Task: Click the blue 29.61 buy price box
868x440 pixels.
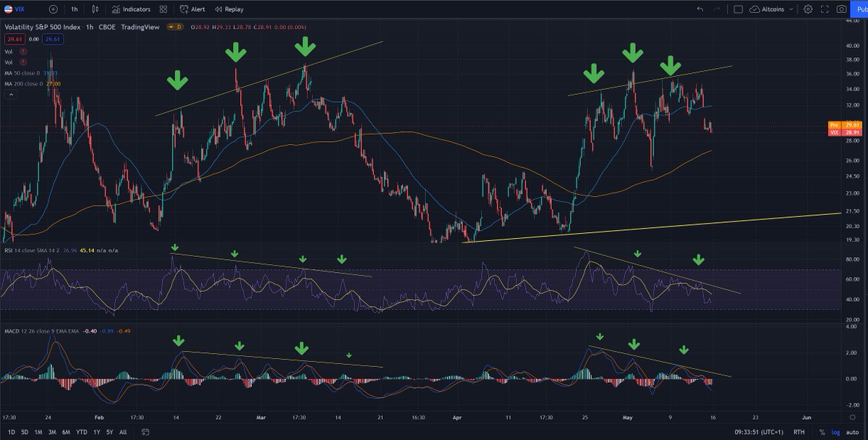Action: tap(54, 39)
